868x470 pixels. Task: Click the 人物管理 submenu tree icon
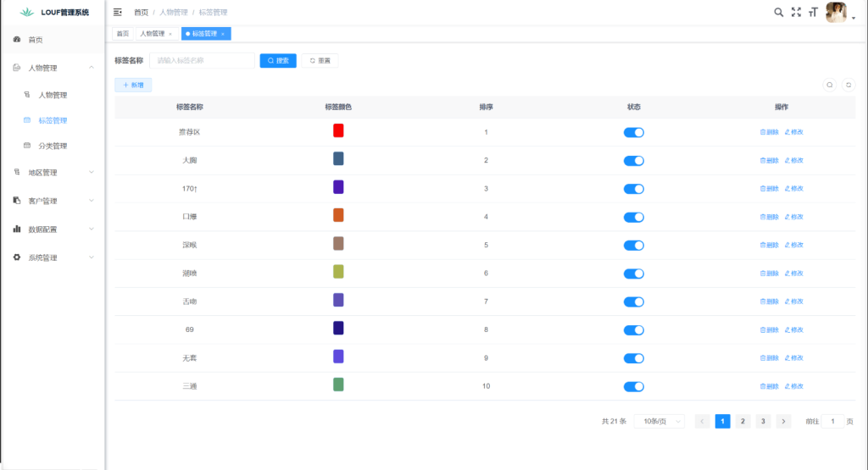(x=26, y=95)
